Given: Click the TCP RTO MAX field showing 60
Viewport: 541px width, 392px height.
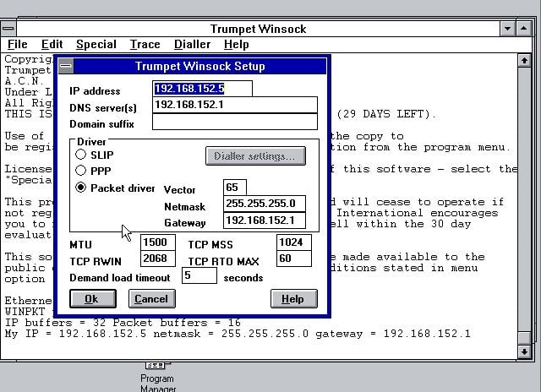Looking at the screenshot, I should click(294, 259).
